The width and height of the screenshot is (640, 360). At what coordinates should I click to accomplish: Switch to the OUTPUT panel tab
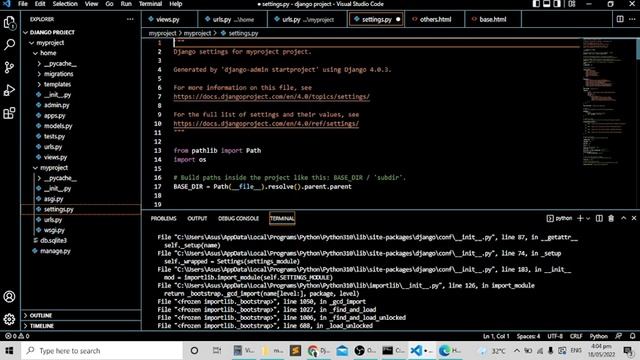click(197, 218)
